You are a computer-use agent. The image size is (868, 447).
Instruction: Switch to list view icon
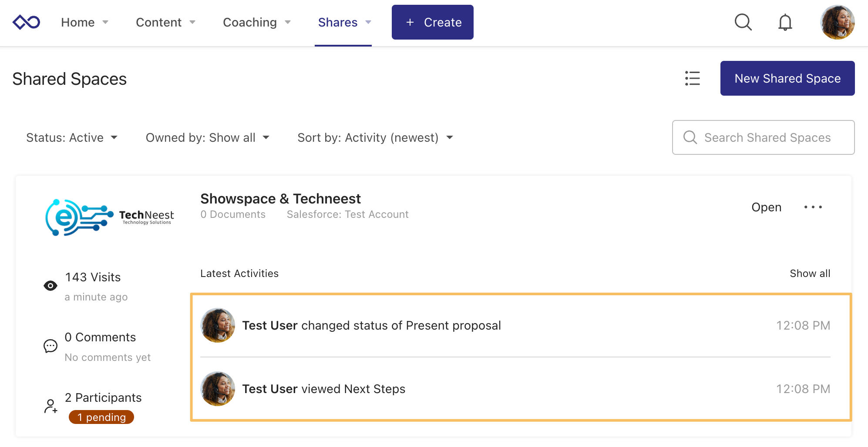point(692,78)
